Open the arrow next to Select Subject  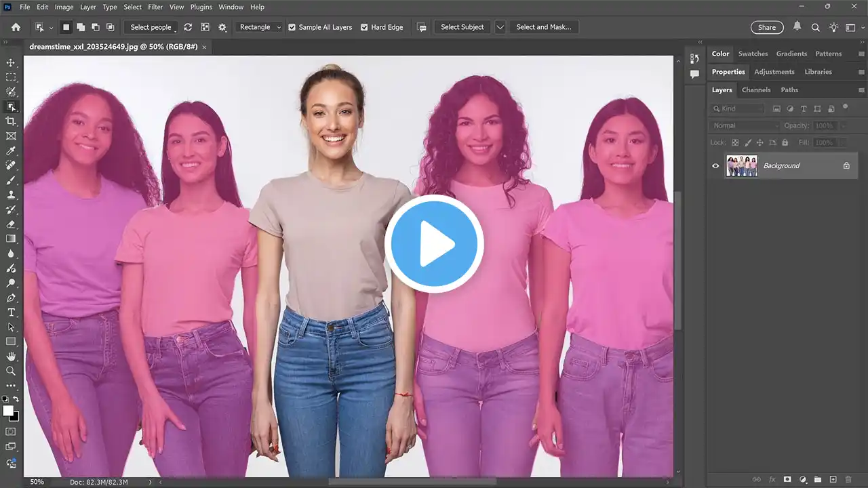[500, 27]
